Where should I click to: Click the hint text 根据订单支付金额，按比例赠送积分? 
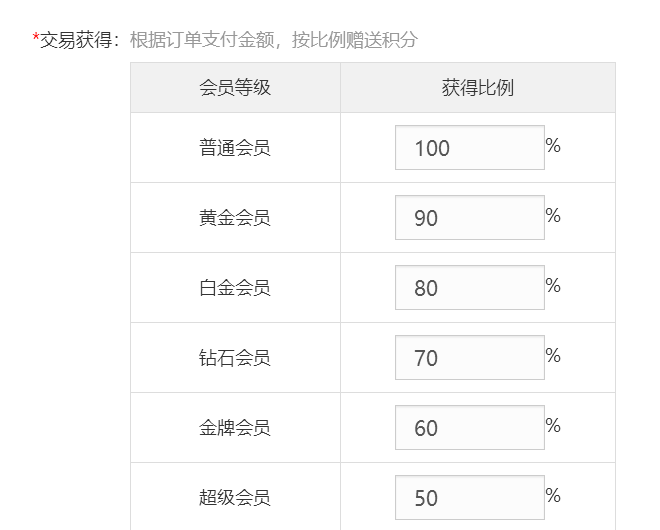tap(274, 40)
